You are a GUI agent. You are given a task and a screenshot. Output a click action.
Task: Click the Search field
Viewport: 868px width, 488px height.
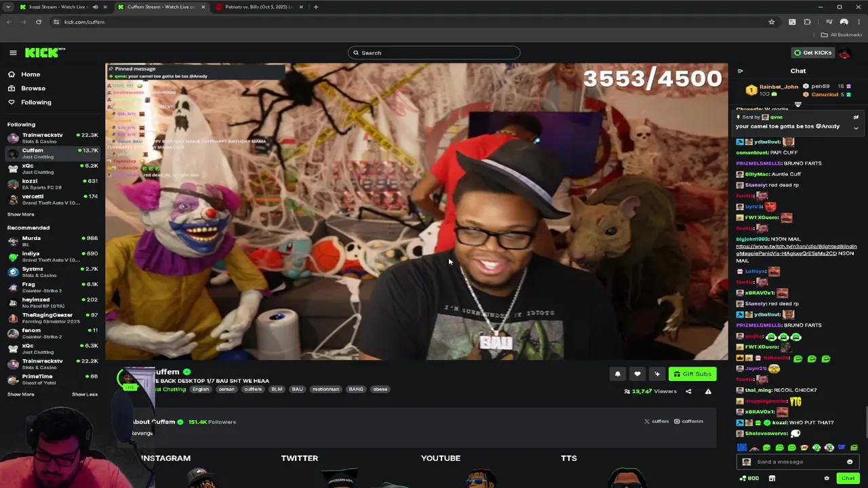click(434, 53)
